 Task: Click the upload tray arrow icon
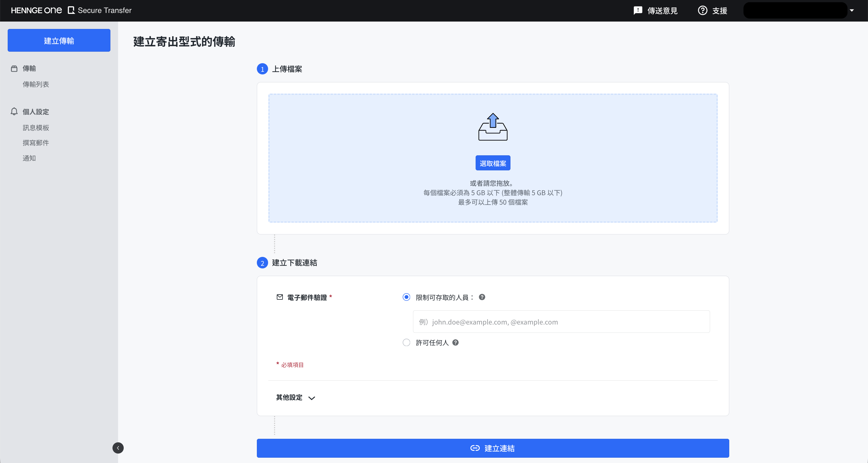pyautogui.click(x=493, y=127)
